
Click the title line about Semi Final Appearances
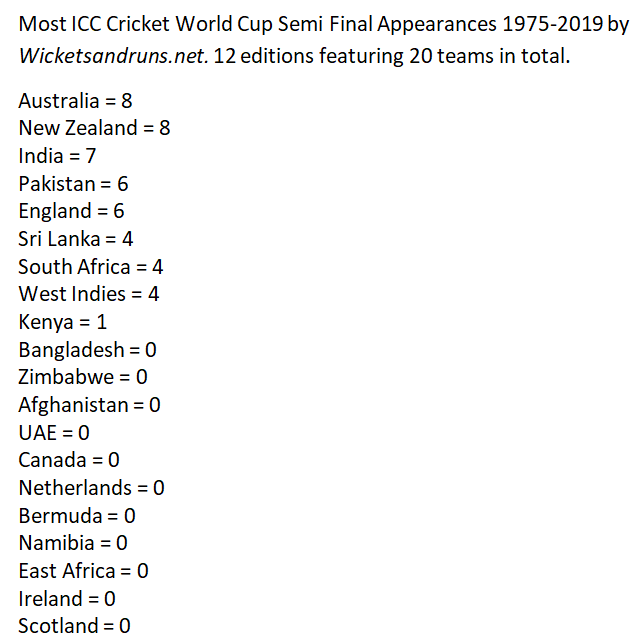(x=324, y=23)
